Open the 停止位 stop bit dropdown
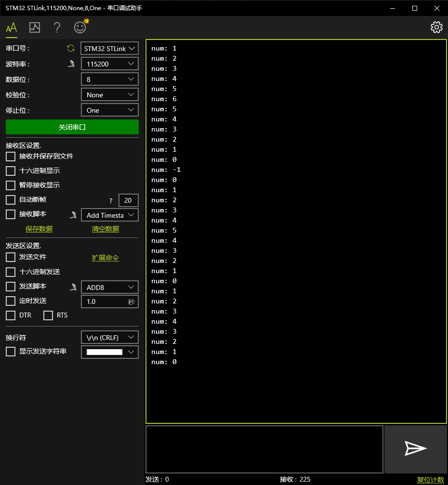This screenshot has height=485, width=448. 109,110
